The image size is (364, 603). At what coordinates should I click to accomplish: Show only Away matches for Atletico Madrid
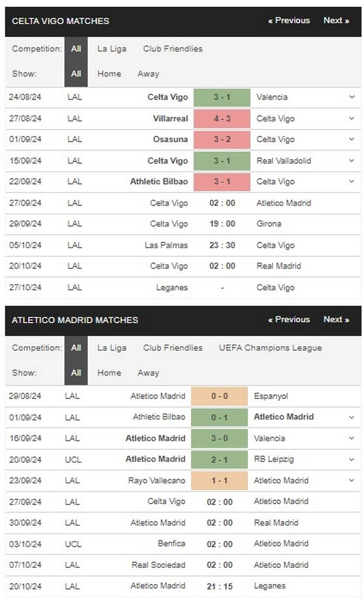click(x=149, y=373)
